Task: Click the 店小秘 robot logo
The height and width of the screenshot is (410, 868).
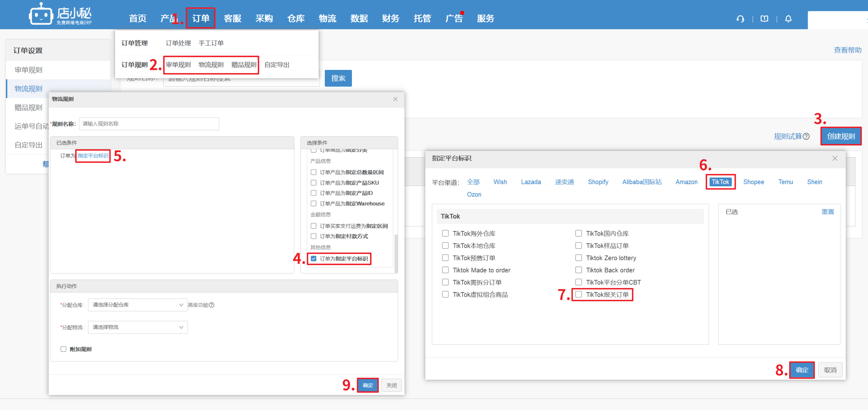Action: [x=41, y=14]
